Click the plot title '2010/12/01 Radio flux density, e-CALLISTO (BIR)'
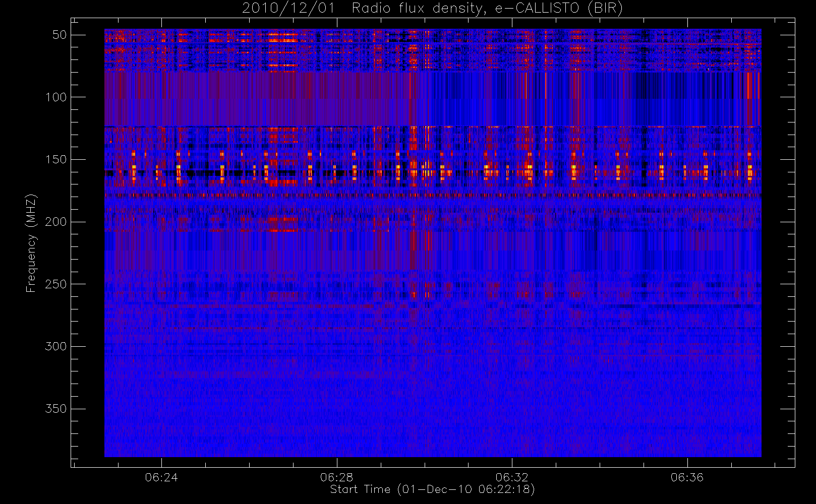 (432, 9)
